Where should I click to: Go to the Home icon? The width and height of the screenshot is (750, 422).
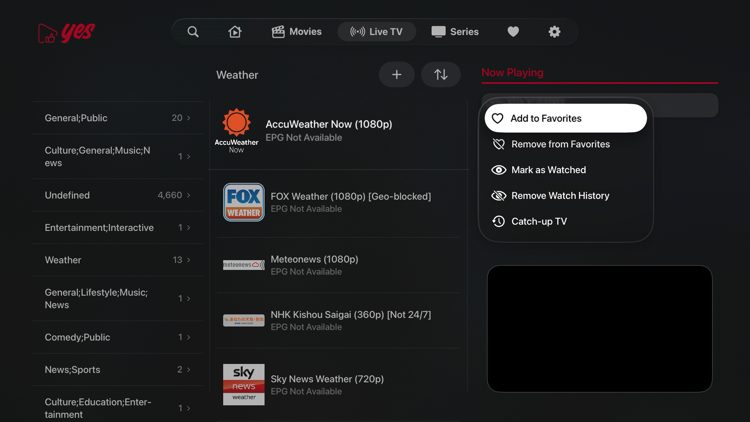pos(235,32)
